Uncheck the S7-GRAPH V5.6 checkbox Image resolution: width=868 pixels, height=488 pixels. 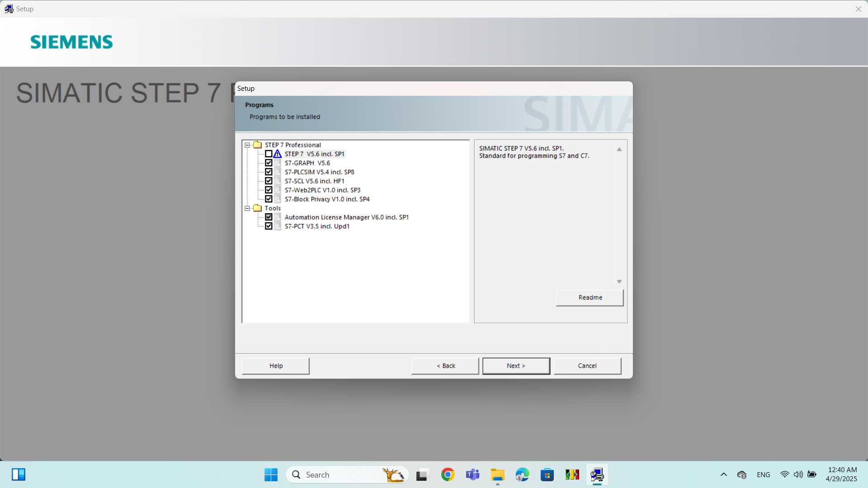coord(269,163)
